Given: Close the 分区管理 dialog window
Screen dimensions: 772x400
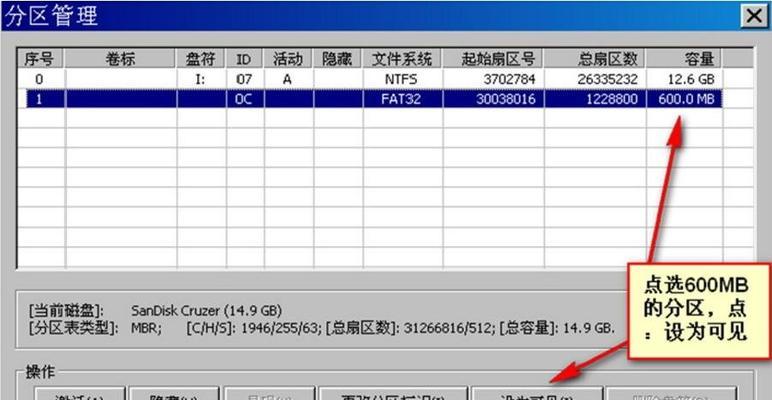Looking at the screenshot, I should [x=753, y=16].
